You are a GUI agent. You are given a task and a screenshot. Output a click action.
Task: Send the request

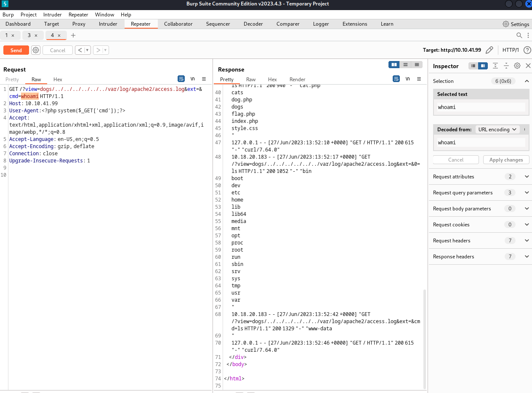pos(16,50)
